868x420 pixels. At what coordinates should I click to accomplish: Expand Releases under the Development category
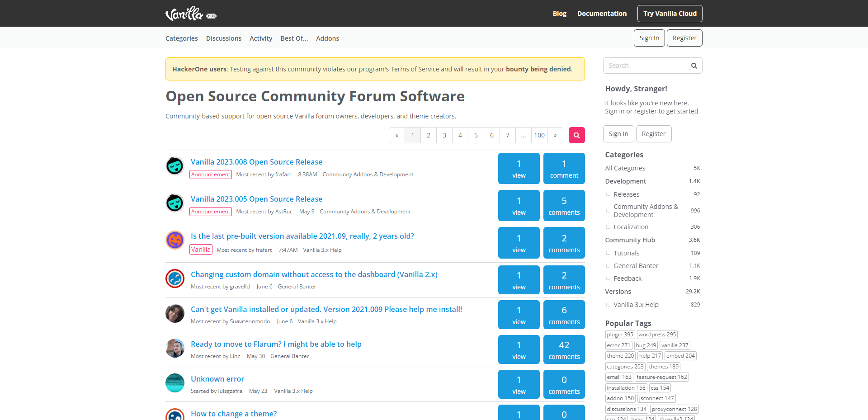click(626, 194)
